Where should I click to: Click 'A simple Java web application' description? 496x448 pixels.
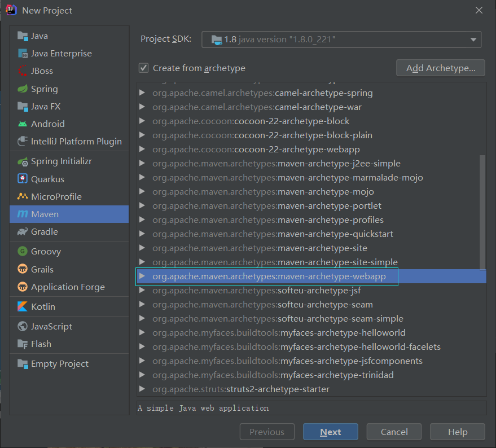pos(203,408)
